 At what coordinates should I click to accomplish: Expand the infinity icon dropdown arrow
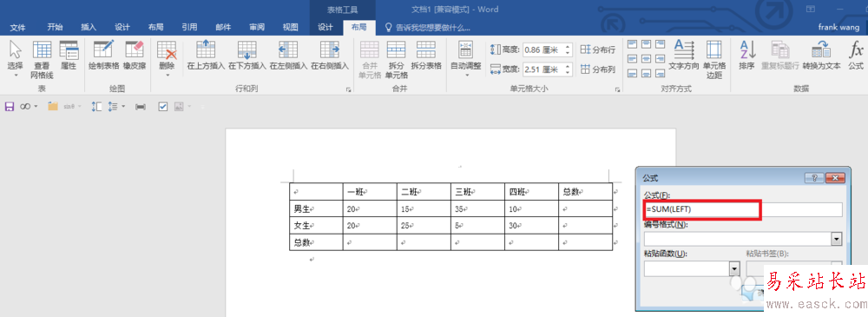click(36, 107)
